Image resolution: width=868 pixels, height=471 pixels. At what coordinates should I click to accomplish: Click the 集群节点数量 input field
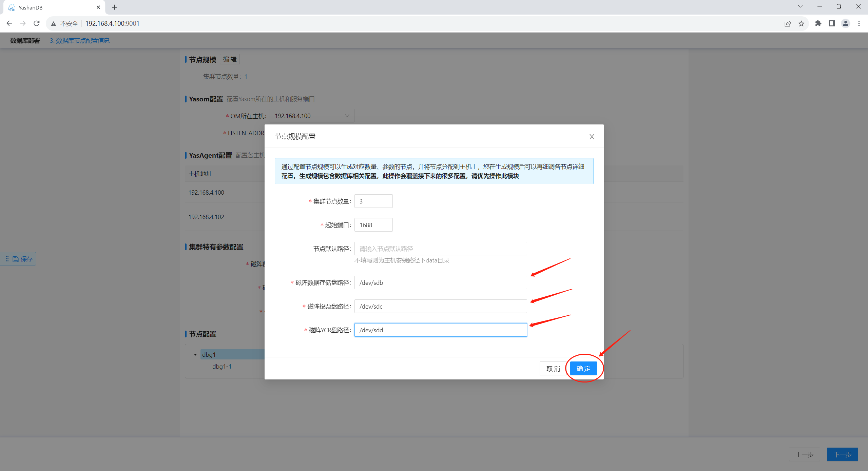pyautogui.click(x=373, y=201)
